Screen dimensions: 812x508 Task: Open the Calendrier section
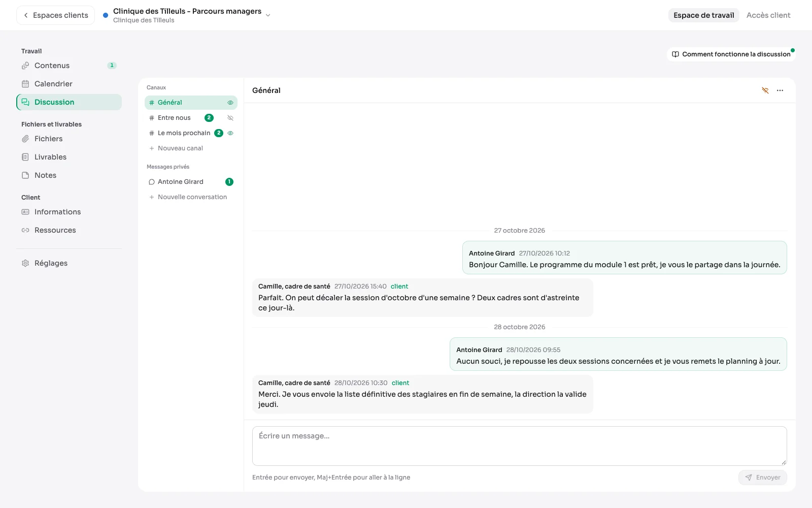(69, 84)
